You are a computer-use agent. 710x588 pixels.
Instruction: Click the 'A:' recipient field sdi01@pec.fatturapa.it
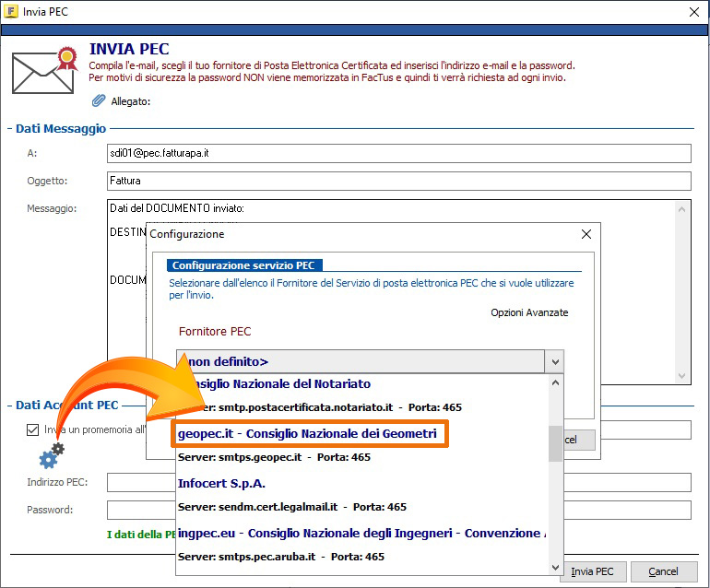coord(399,153)
